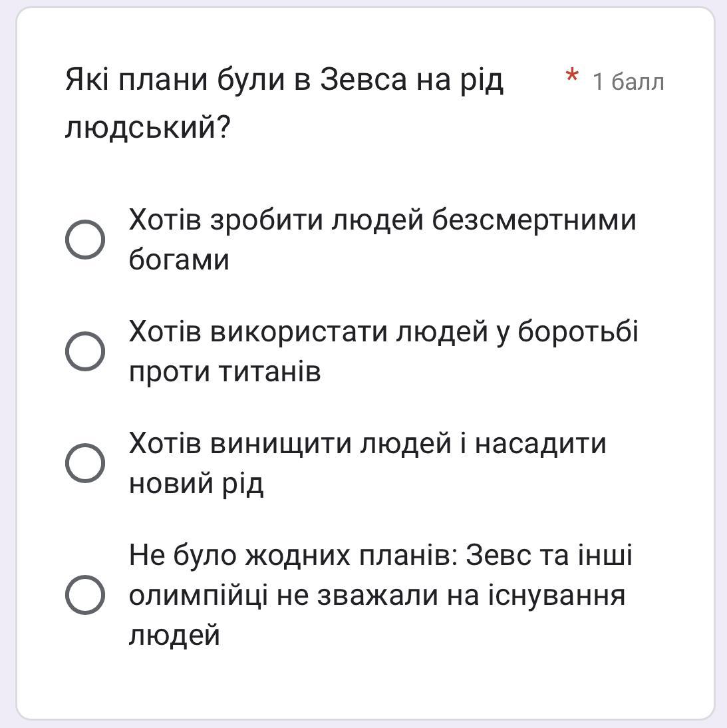727x728 pixels.
Task: Click the word 'людський?' in the question
Action: [148, 126]
